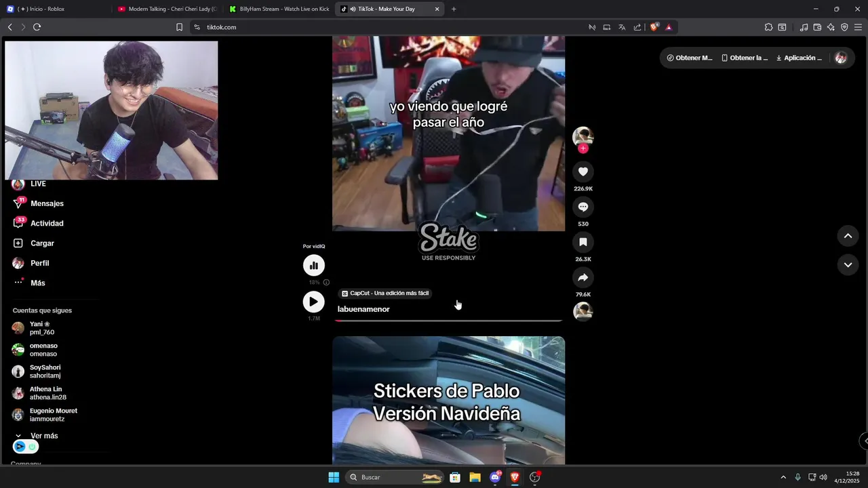Open Windows Start menu
Screen dimensions: 868x488
pos(334,477)
